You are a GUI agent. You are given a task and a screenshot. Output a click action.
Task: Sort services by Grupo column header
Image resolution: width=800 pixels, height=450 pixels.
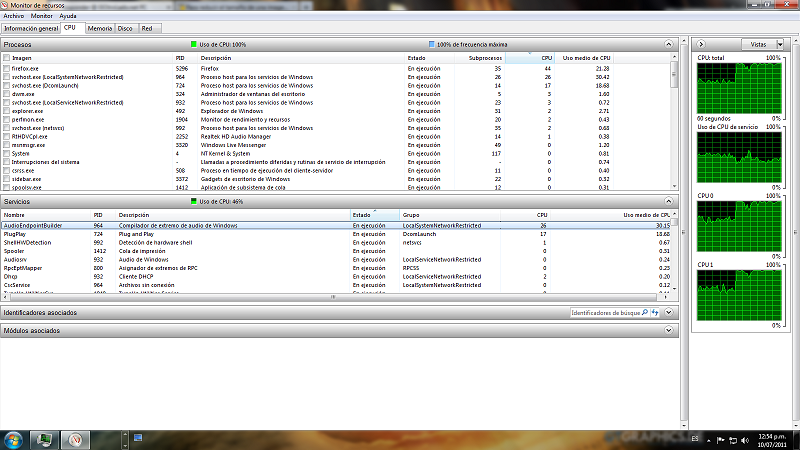point(449,215)
